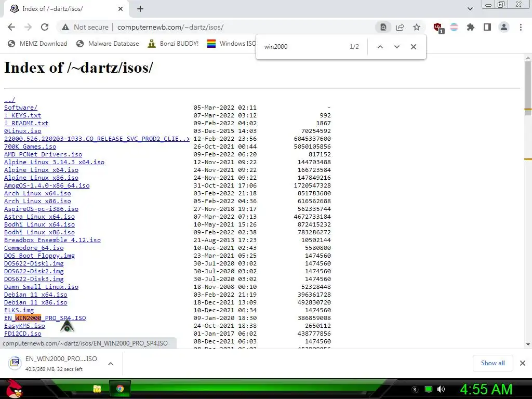The width and height of the screenshot is (532, 399).
Task: Click the Chrome taskbar icon
Action: (x=120, y=389)
